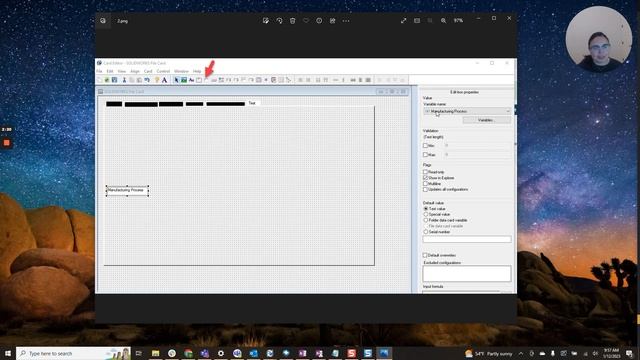640x360 pixels.
Task: Open File Explorer from the taskbar
Action: (156, 353)
